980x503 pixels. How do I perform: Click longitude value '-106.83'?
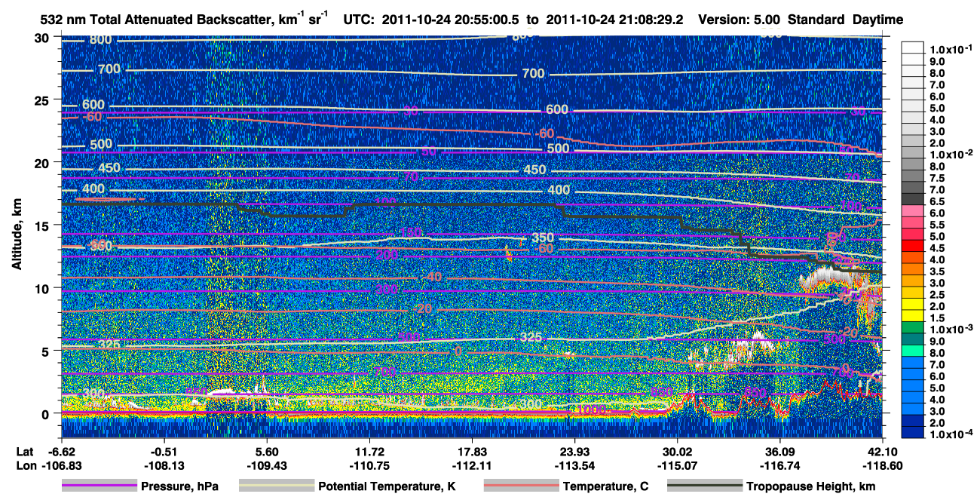tap(61, 465)
